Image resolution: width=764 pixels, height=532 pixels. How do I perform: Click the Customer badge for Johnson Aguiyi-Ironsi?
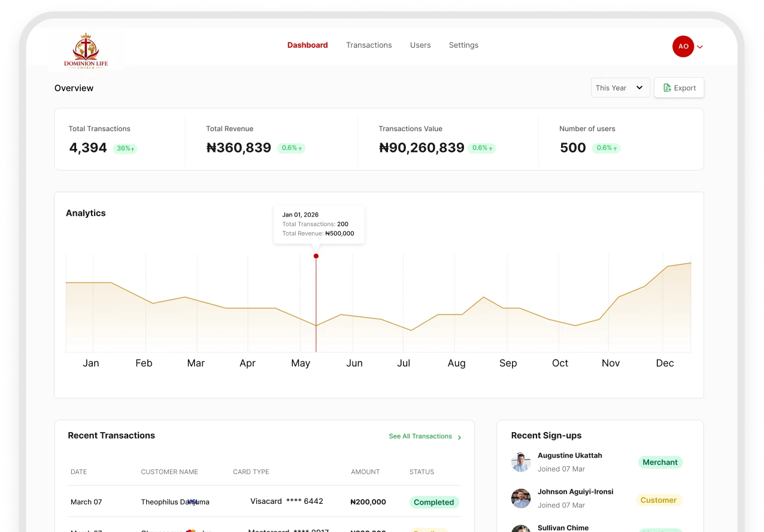659,500
